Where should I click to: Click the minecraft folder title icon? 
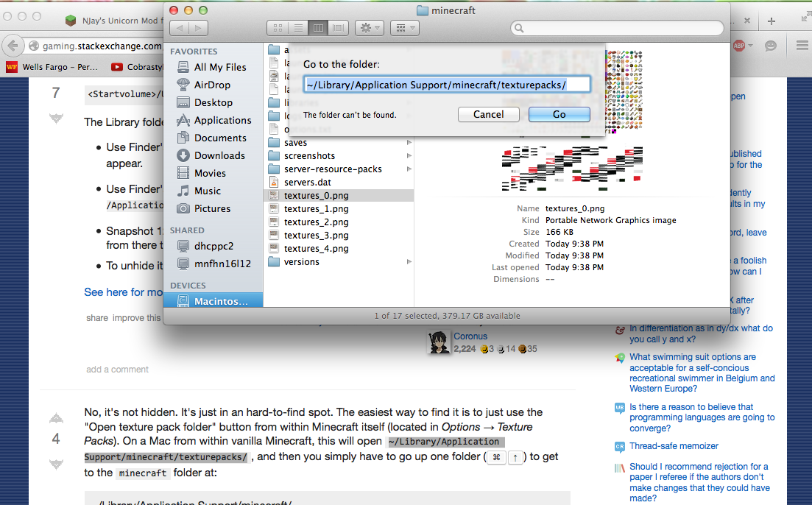pos(422,10)
